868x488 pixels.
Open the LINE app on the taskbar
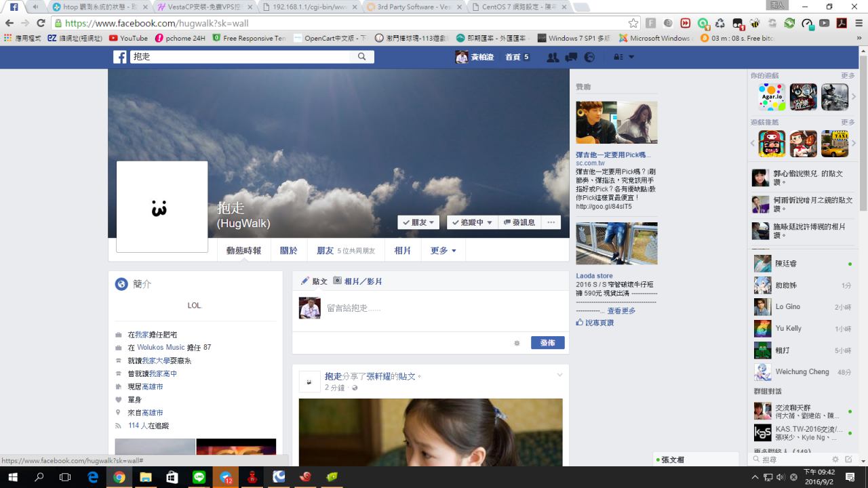click(x=199, y=477)
